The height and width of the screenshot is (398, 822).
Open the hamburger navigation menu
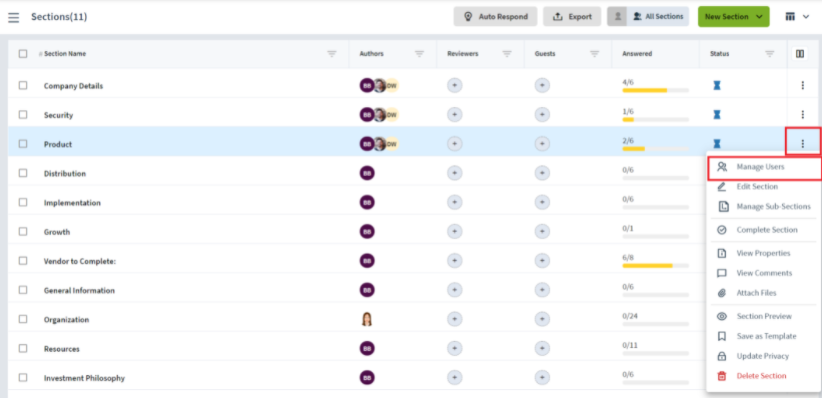14,17
